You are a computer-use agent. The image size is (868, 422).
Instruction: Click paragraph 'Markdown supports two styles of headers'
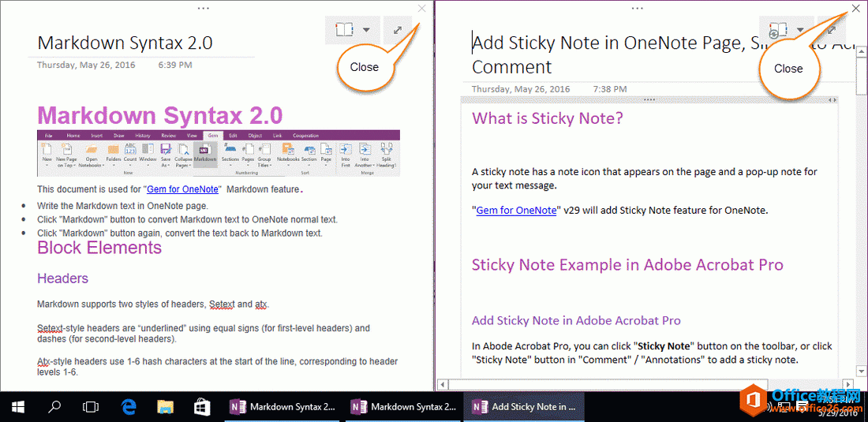coord(153,304)
